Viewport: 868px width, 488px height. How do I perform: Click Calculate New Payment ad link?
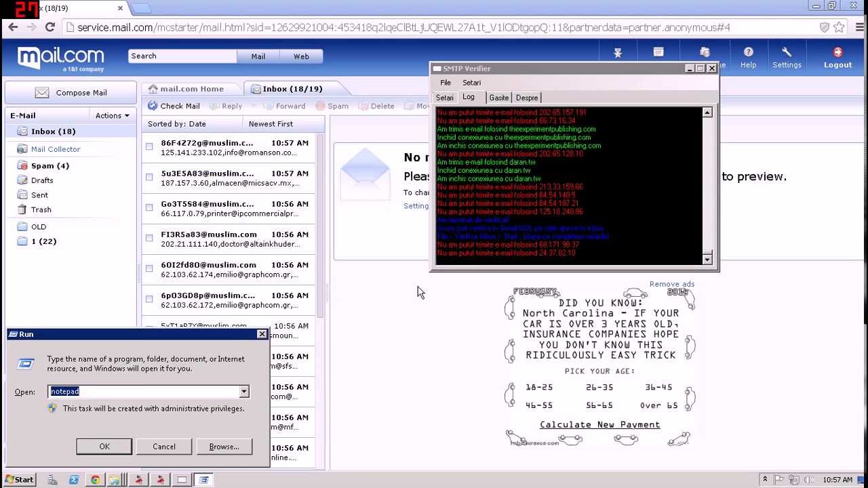pyautogui.click(x=600, y=425)
